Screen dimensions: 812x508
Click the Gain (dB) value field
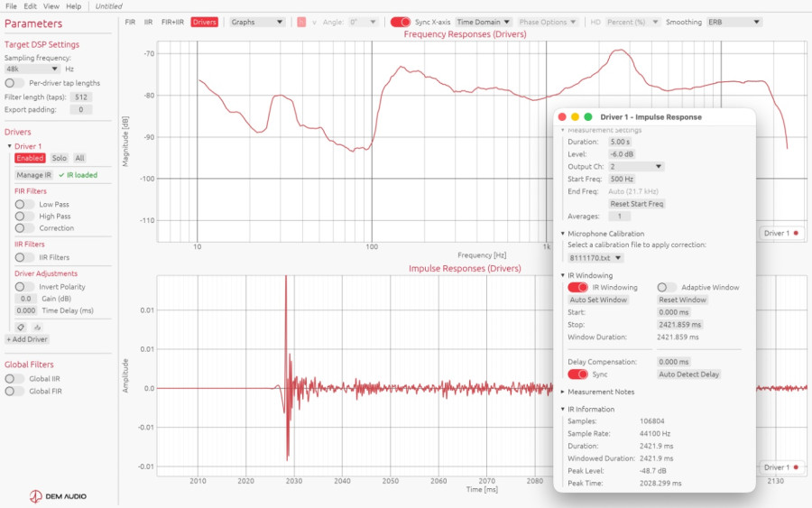[x=25, y=299]
